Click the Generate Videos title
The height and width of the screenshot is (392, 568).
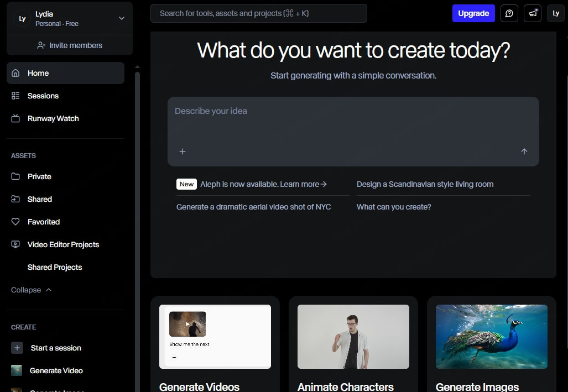(199, 386)
